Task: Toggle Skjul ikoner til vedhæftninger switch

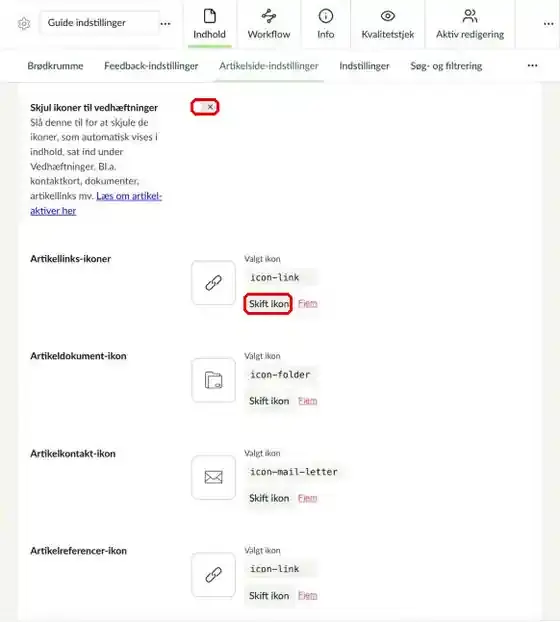Action: 205,107
